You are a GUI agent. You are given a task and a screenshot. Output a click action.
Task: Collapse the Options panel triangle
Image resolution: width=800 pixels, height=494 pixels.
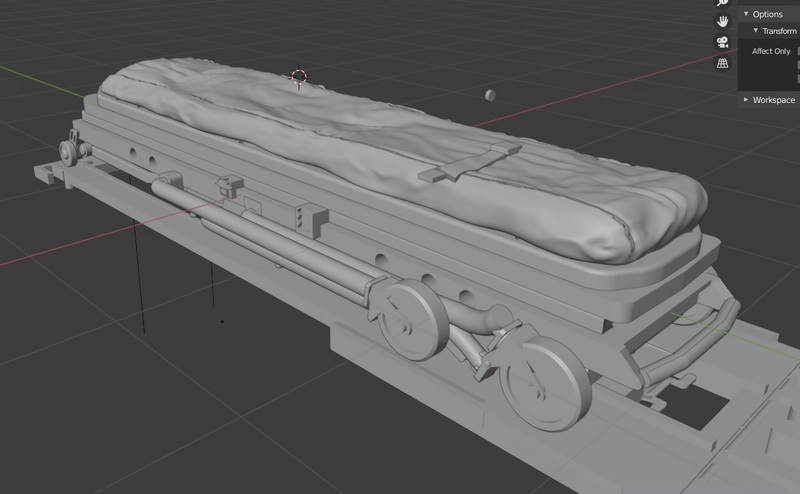pos(746,14)
